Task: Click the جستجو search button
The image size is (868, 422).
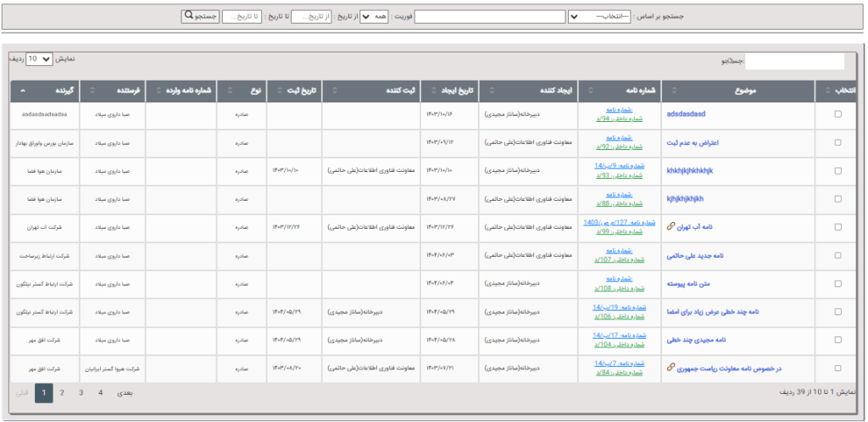Action: click(200, 16)
